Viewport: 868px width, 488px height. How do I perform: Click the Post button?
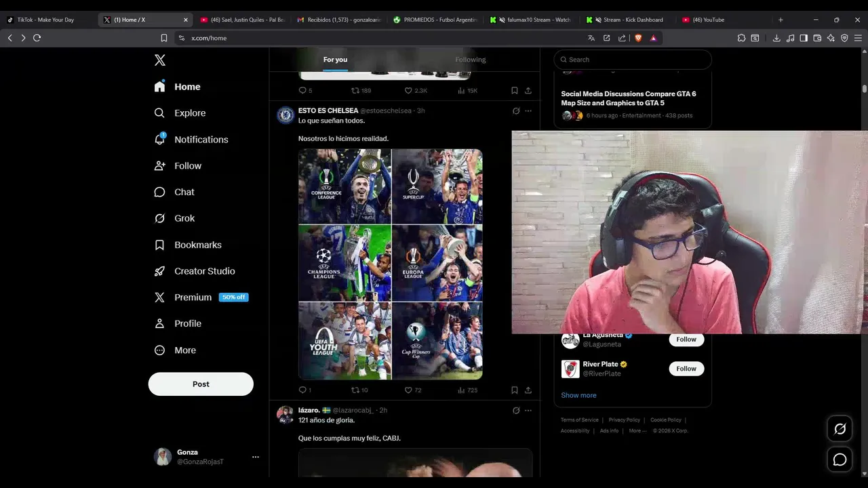[201, 384]
